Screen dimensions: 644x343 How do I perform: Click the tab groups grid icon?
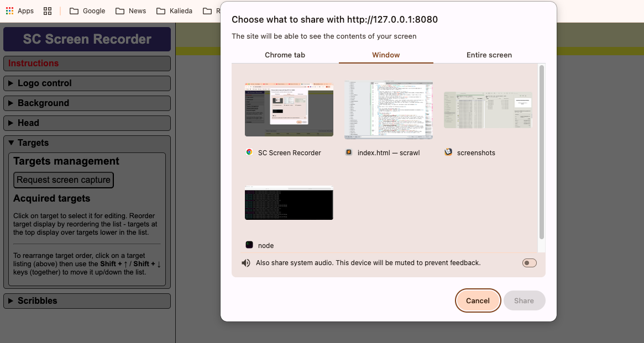48,10
